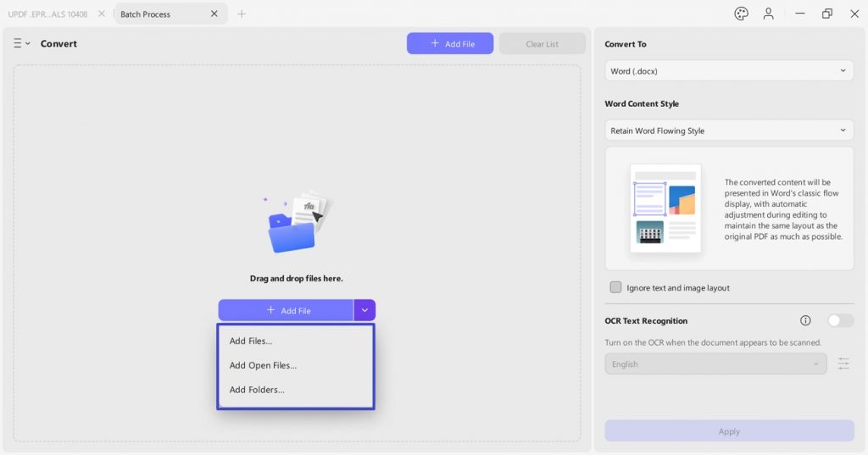Click the OCR info icon
Screen dimensions: 868x455
(805, 320)
